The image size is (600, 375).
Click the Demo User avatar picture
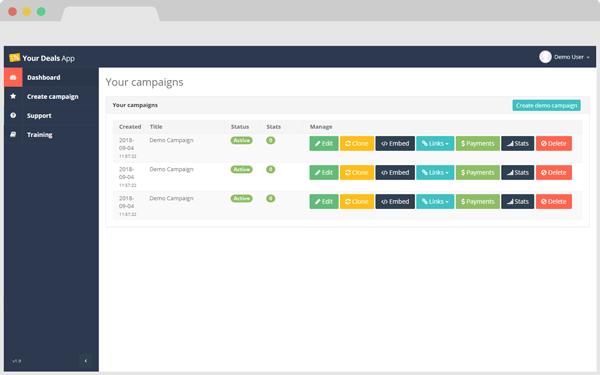pos(545,57)
